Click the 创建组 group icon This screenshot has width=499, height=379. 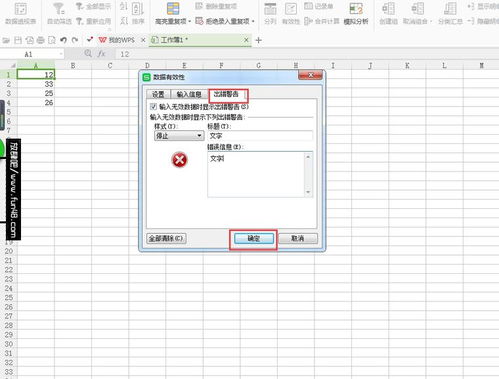pyautogui.click(x=388, y=9)
